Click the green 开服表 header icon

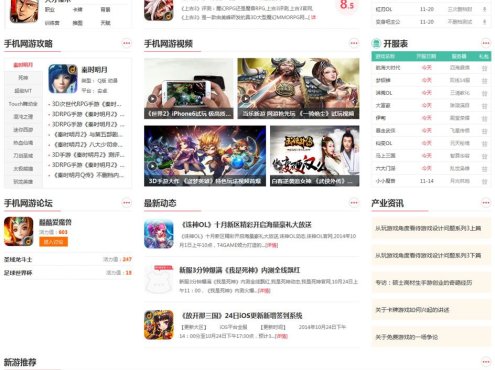[376, 43]
